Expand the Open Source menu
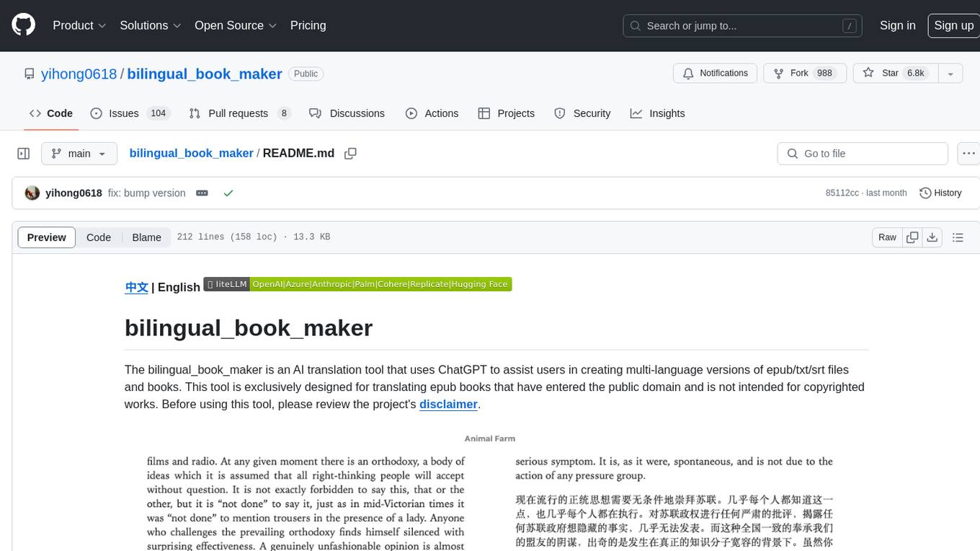Screen dimensions: 980x551 tap(236, 25)
